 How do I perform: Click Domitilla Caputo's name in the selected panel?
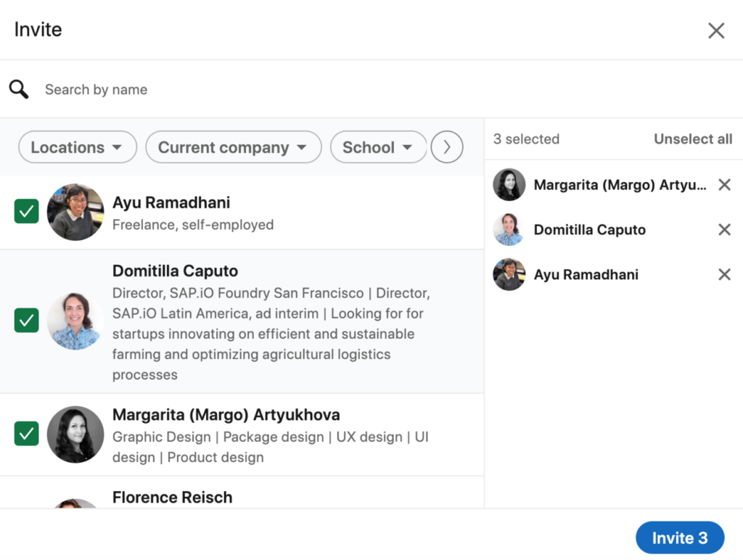589,230
